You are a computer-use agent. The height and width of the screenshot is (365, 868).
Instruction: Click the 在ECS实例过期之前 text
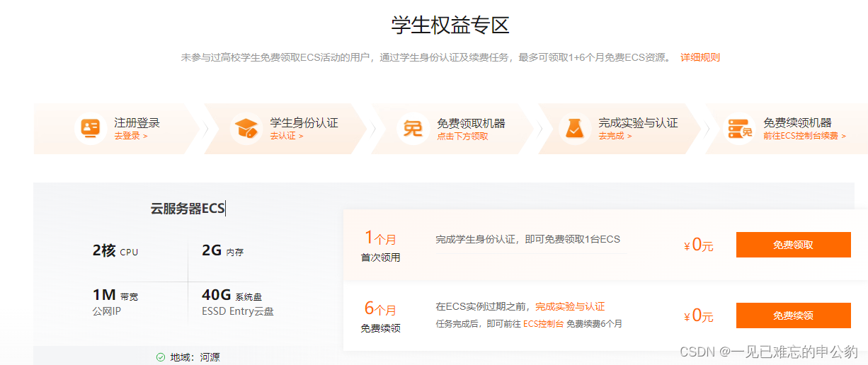point(481,306)
